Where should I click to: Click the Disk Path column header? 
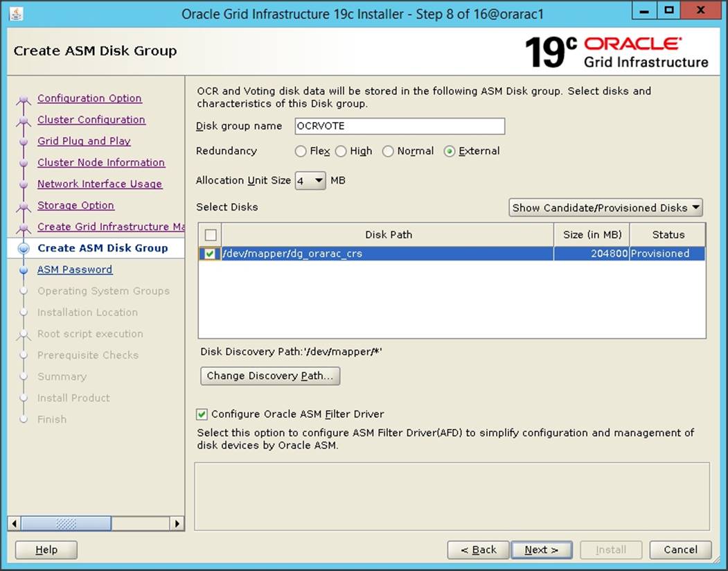pyautogui.click(x=388, y=235)
